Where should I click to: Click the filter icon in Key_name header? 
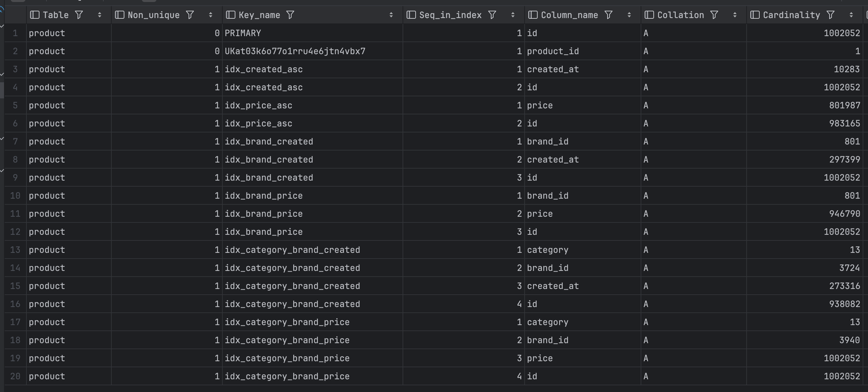pos(290,15)
